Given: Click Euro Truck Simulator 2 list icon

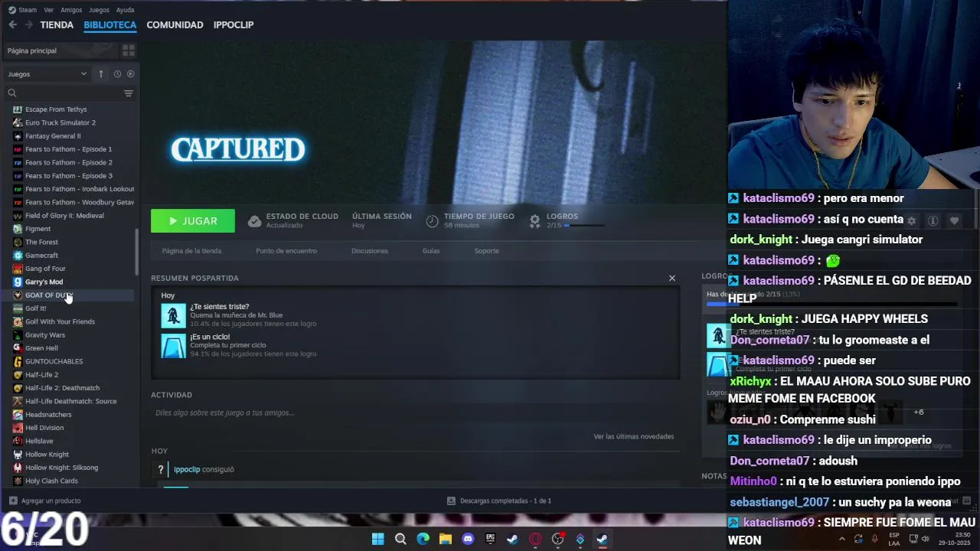Looking at the screenshot, I should tap(18, 122).
